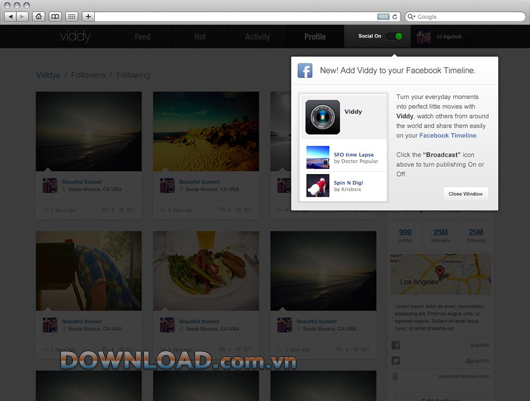Open the man with mailbox video thumbnail
530x401 pixels.
click(x=89, y=271)
